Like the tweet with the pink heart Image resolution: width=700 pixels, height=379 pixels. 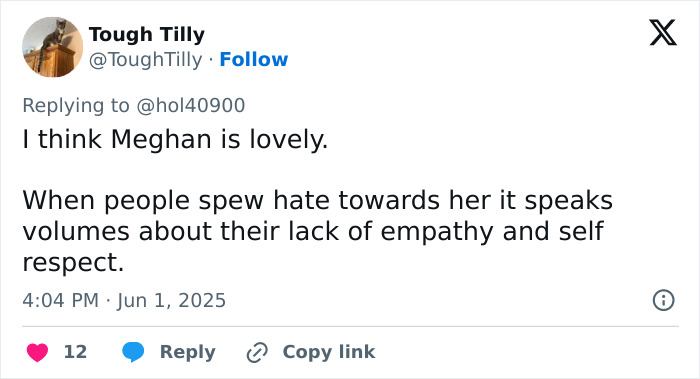[38, 352]
